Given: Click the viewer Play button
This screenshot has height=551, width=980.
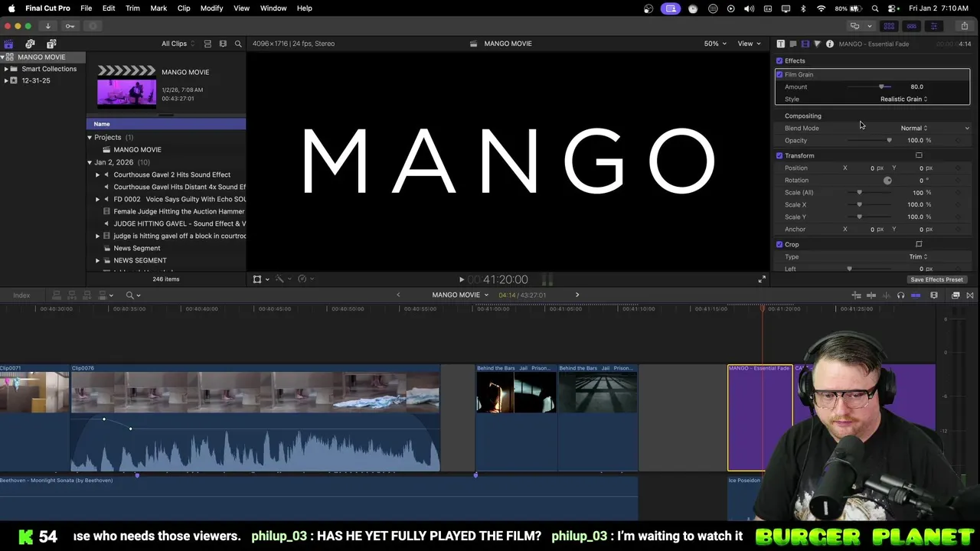Looking at the screenshot, I should [x=461, y=280].
